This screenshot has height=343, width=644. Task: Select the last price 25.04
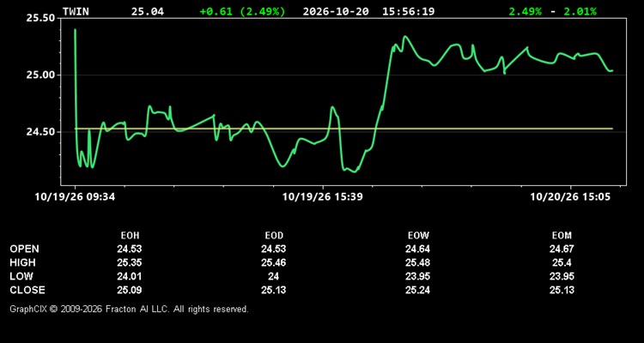(x=148, y=11)
